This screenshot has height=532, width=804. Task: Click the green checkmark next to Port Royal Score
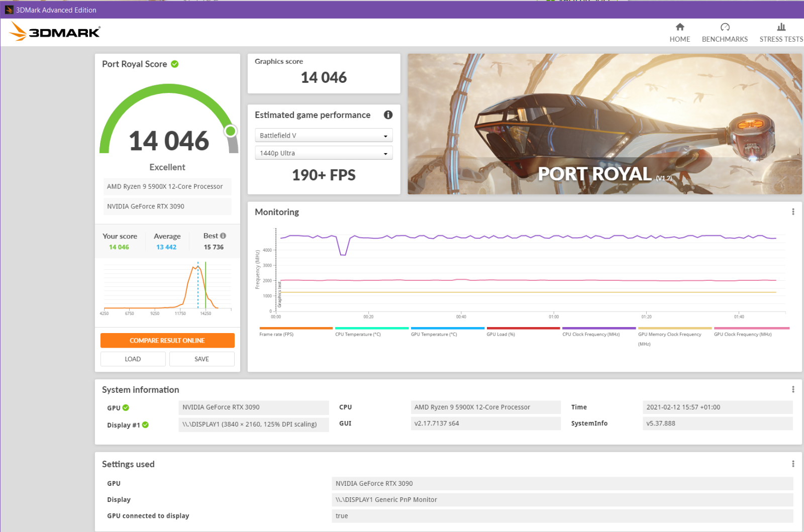pyautogui.click(x=175, y=64)
